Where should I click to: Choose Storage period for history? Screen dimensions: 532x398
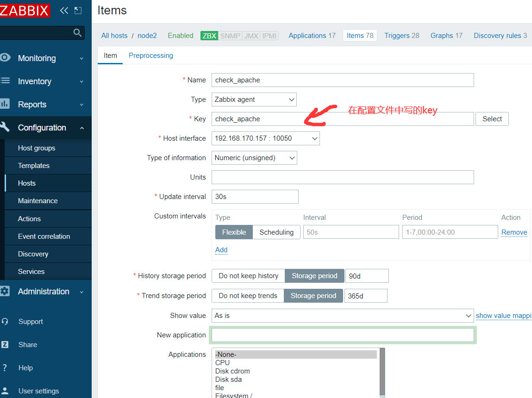tap(314, 276)
